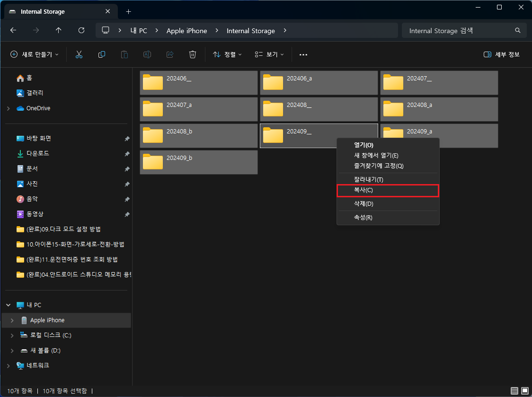Open 홈 in the sidebar
Image resolution: width=532 pixels, height=397 pixels.
coord(25,78)
